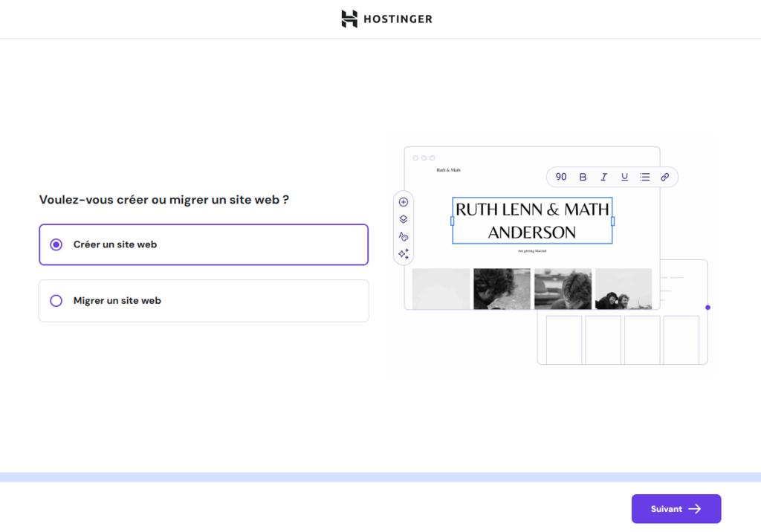The height and width of the screenshot is (532, 761).
Task: Open the font size 90 selector
Action: pos(561,177)
